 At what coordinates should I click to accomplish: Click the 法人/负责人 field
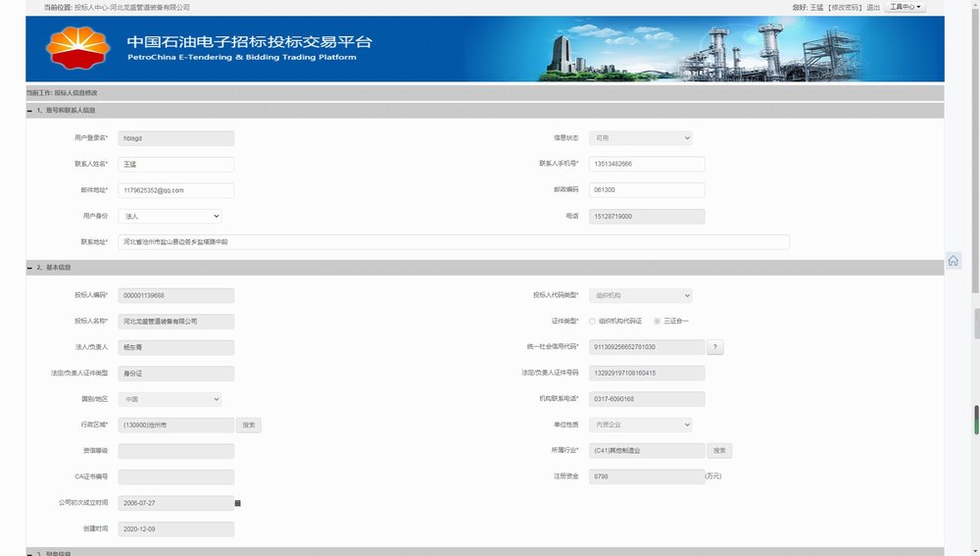click(175, 347)
